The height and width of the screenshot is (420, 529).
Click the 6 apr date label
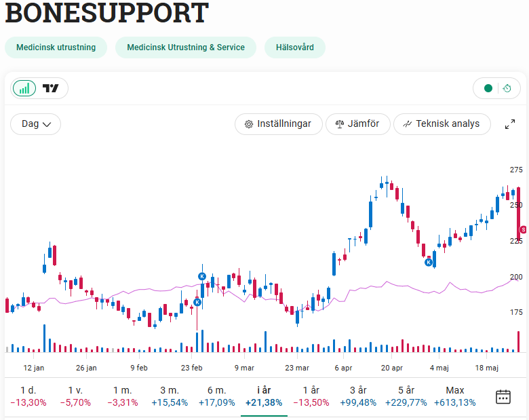[343, 368]
